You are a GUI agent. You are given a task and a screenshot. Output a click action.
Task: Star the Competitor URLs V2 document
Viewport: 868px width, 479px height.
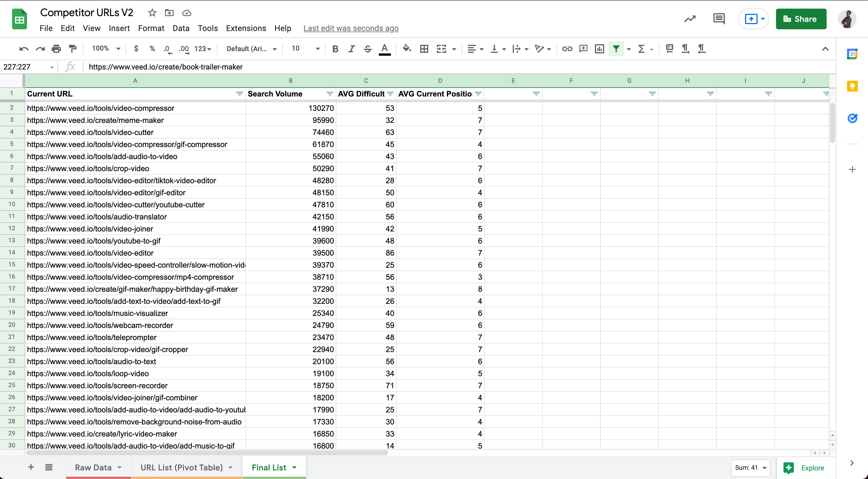tap(152, 13)
